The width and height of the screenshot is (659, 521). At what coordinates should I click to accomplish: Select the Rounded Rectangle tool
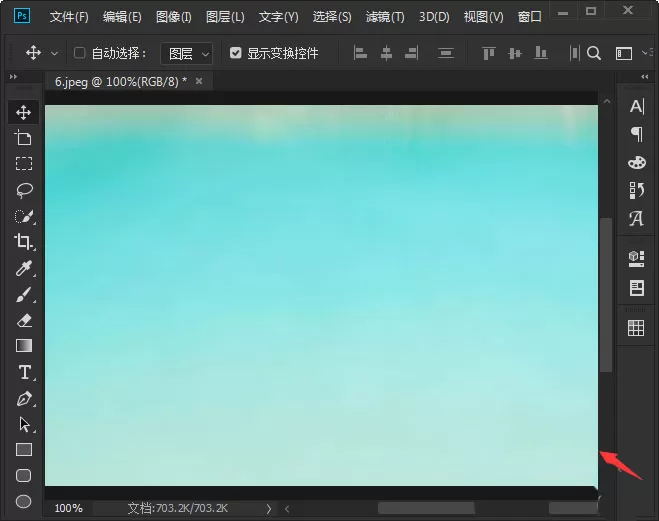pos(24,476)
